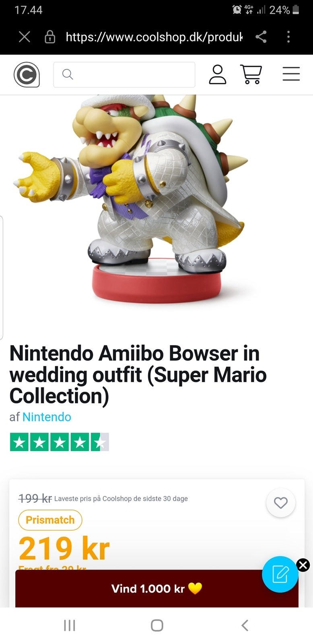Open the user account profile icon
This screenshot has height=644, width=313.
218,74
